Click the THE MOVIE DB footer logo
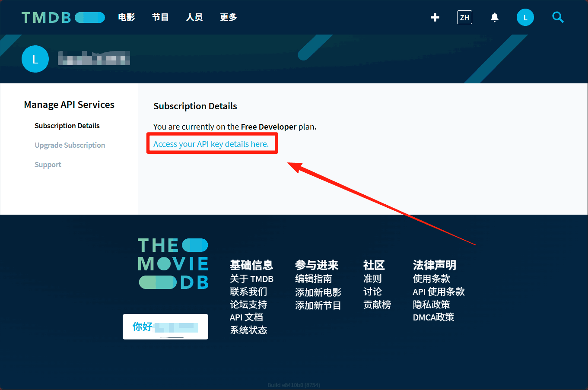The height and width of the screenshot is (390, 588). pyautogui.click(x=173, y=263)
